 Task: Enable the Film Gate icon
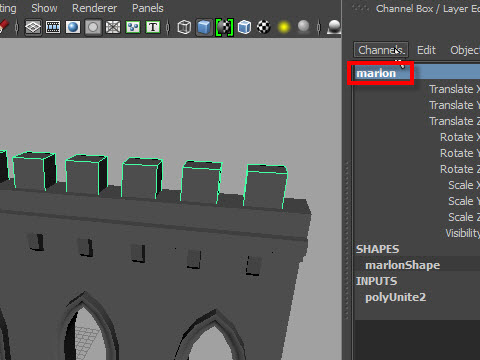[x=53, y=27]
